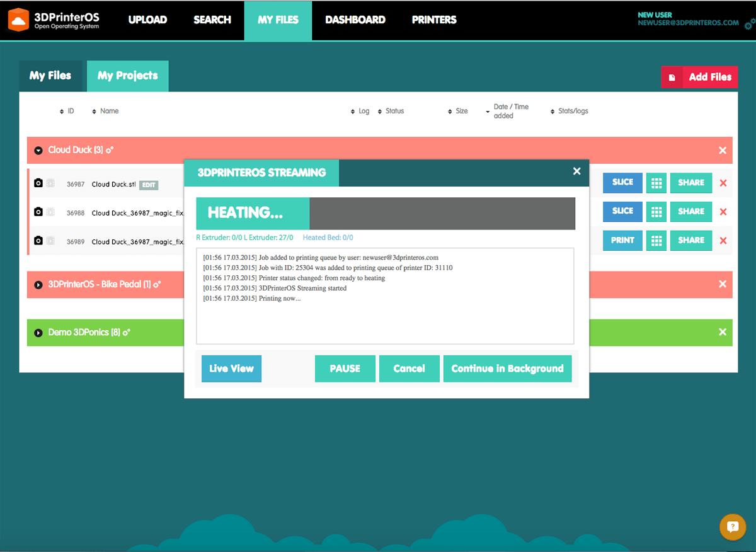Open DASHBOARD in top navigation

click(x=355, y=20)
